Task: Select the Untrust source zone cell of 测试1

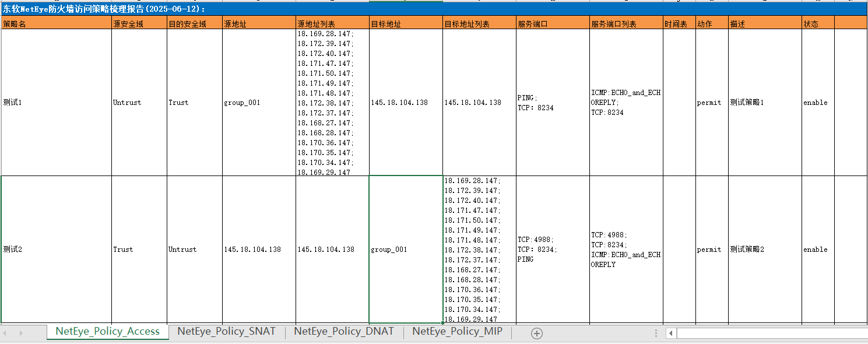Action: 139,103
